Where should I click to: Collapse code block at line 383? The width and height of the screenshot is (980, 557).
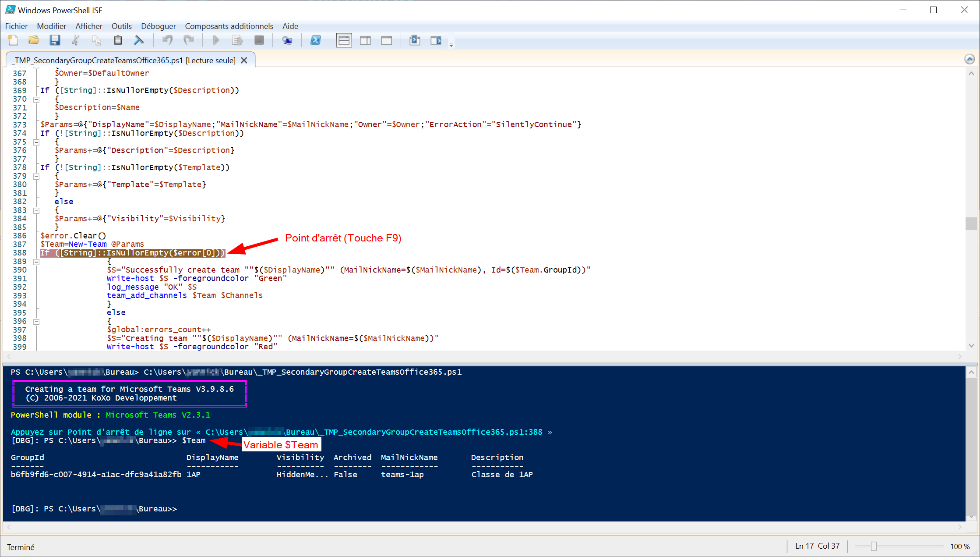coord(37,210)
